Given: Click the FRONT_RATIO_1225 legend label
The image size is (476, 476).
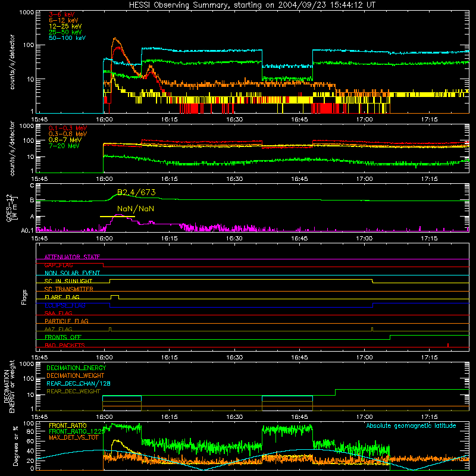Looking at the screenshot, I should [x=77, y=431].
